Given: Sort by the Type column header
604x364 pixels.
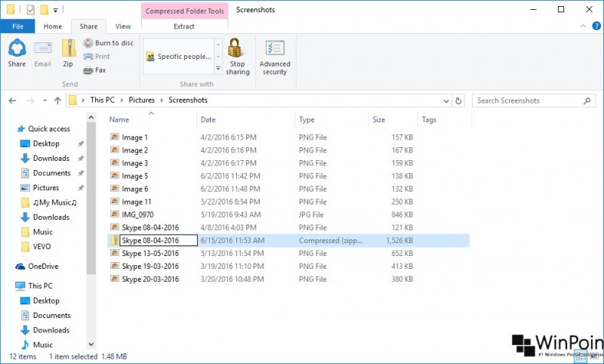Looking at the screenshot, I should 331,119.
